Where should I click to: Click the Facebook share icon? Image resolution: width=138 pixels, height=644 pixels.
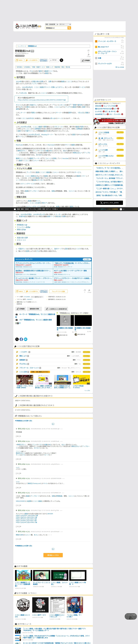(x=21, y=339)
